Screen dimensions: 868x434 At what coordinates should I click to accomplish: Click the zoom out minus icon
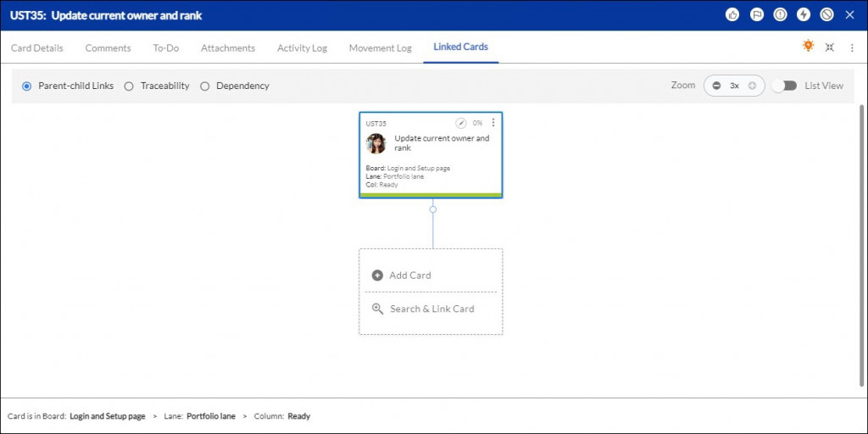click(716, 86)
